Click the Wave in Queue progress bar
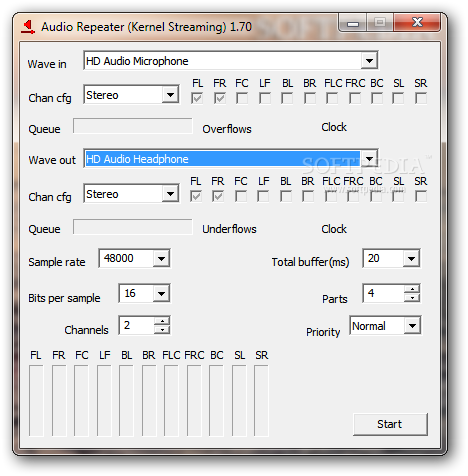Viewport: 468px width, 476px height. click(133, 126)
